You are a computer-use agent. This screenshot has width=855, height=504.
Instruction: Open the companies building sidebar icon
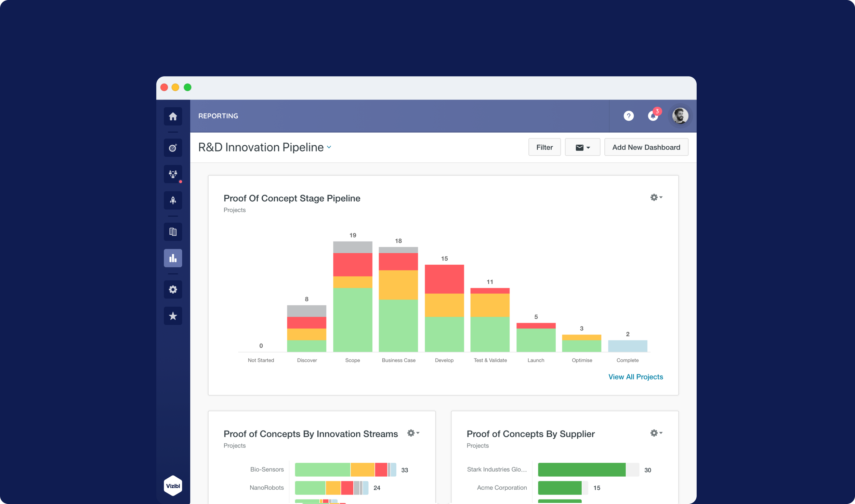173,232
